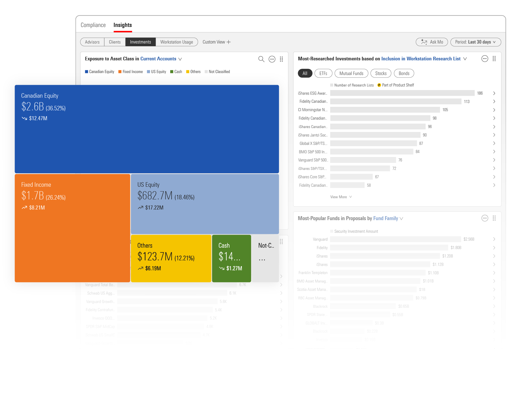Click the Ask Mo button
This screenshot has height=399, width=532.
432,42
